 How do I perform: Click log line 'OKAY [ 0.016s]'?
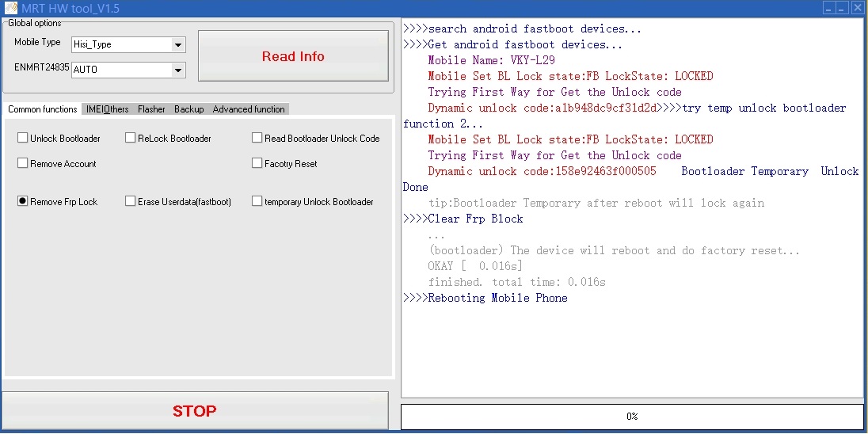tap(475, 266)
